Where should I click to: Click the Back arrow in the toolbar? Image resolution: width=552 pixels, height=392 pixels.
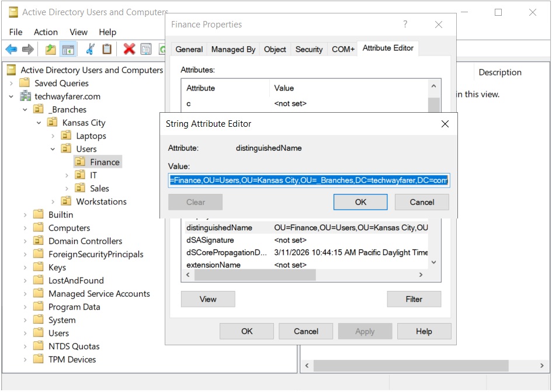11,50
